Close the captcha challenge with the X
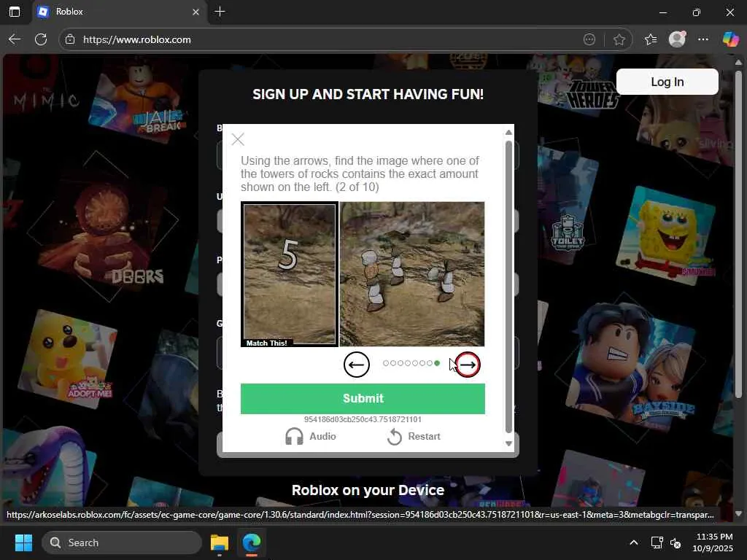The image size is (747, 560). coord(238,139)
